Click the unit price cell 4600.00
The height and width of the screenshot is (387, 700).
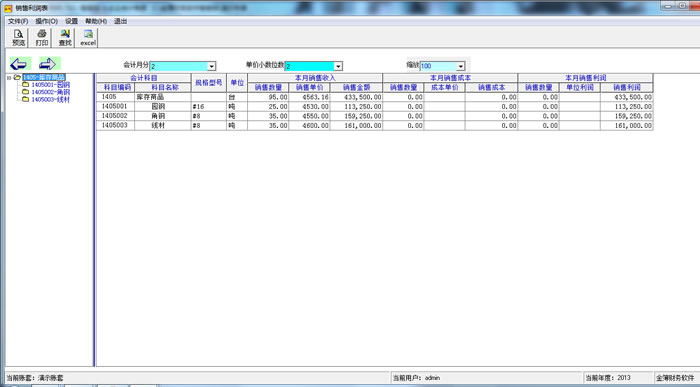309,125
